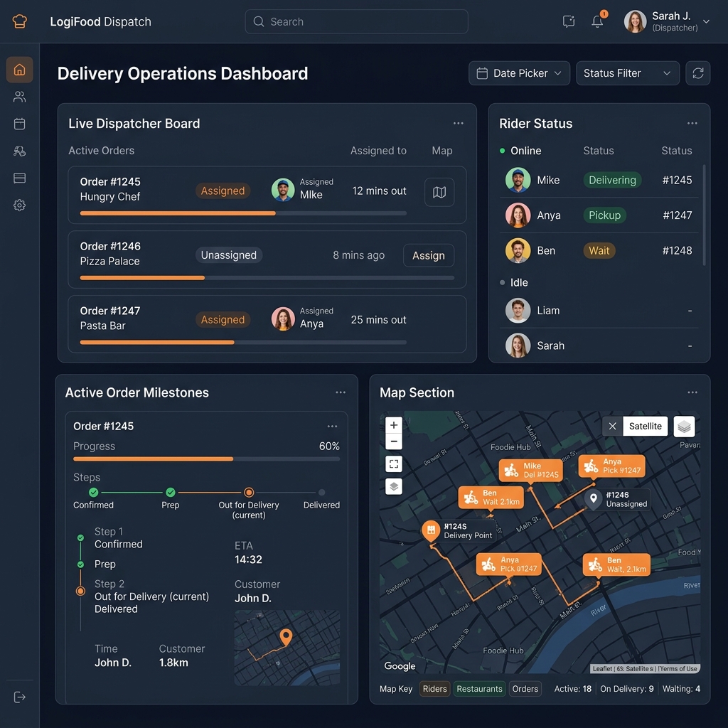The width and height of the screenshot is (728, 728).
Task: Open the Terms of Use map link
Action: point(678,669)
